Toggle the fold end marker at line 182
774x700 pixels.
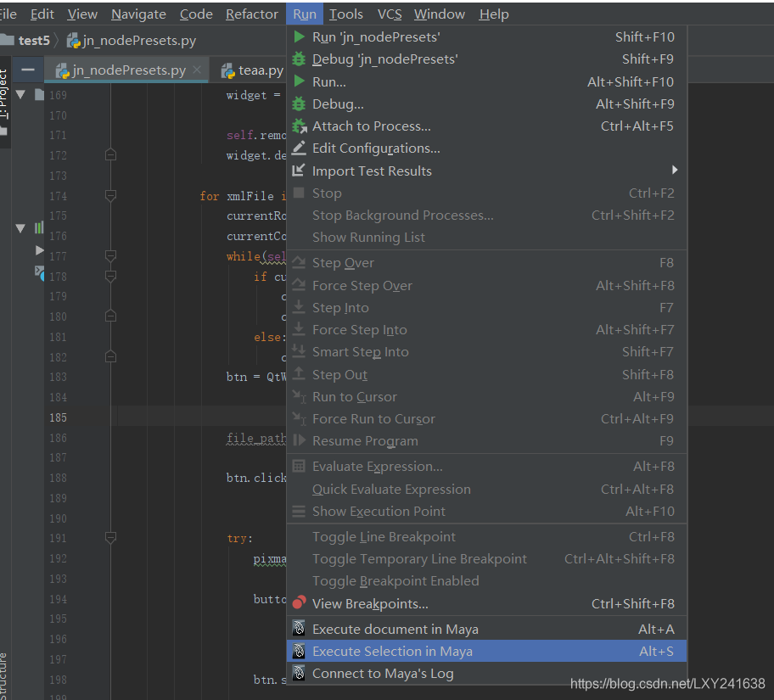(110, 356)
